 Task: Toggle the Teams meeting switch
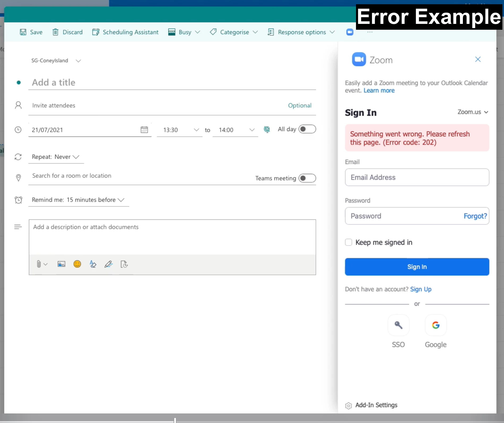pyautogui.click(x=307, y=178)
